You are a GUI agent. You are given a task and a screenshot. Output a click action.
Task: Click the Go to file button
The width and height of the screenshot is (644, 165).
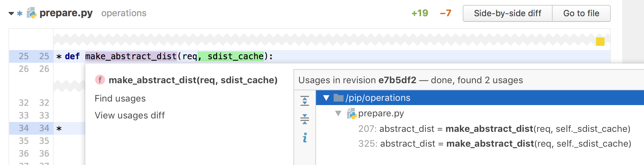click(581, 13)
